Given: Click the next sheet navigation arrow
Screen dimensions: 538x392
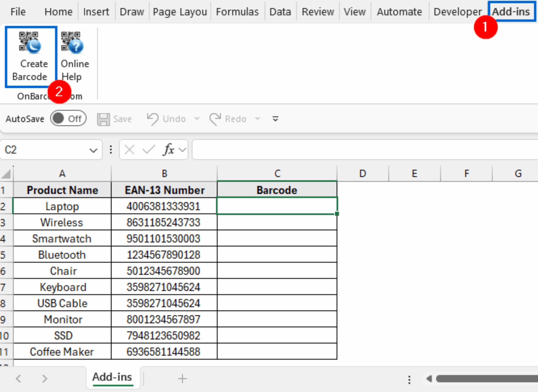Looking at the screenshot, I should [x=44, y=379].
